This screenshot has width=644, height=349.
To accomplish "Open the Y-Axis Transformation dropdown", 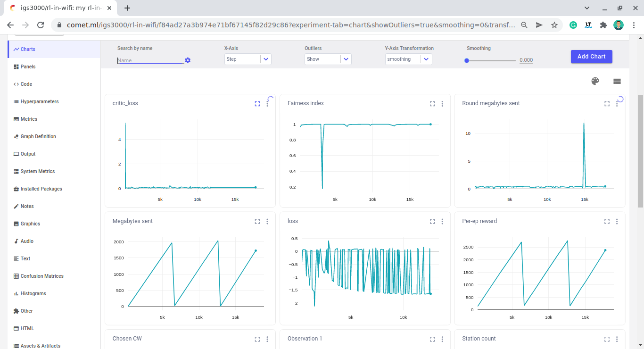I will 408,59.
